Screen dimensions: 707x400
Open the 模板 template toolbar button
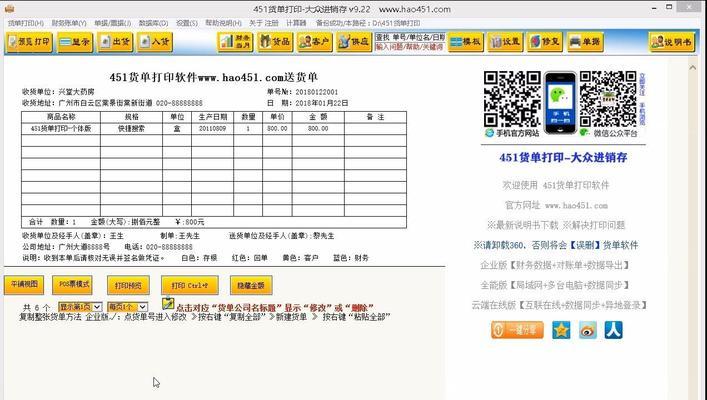[x=466, y=42]
